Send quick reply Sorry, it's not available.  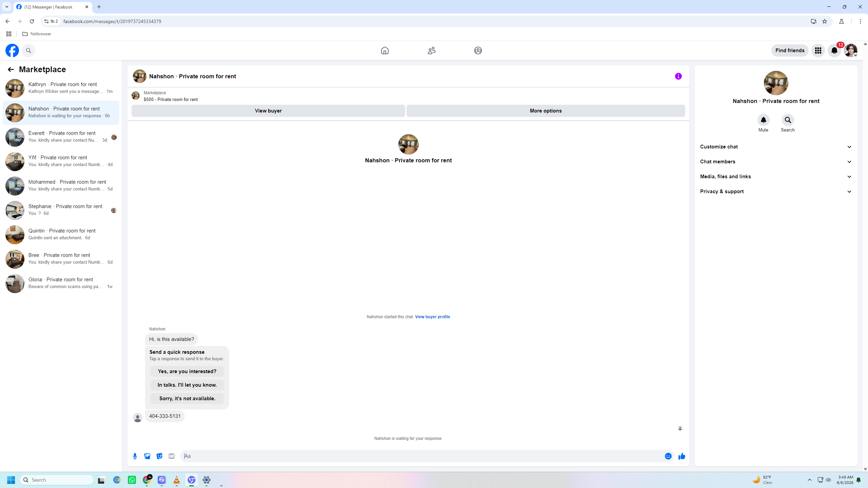pos(187,399)
